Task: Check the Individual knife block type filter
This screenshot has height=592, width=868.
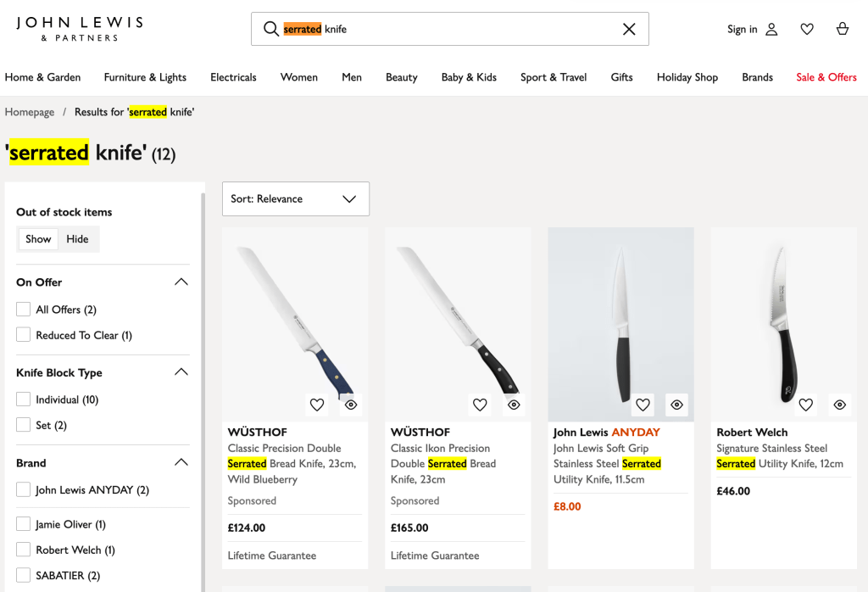Action: [24, 399]
